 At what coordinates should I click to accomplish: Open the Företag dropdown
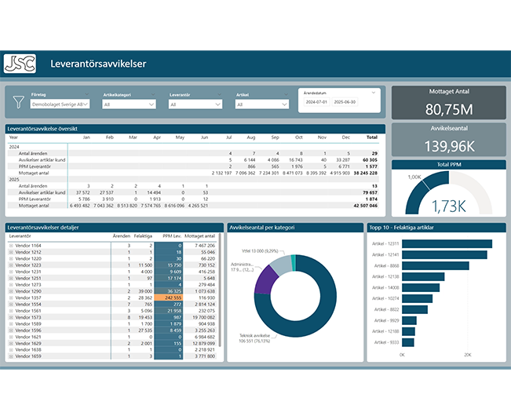pos(60,104)
